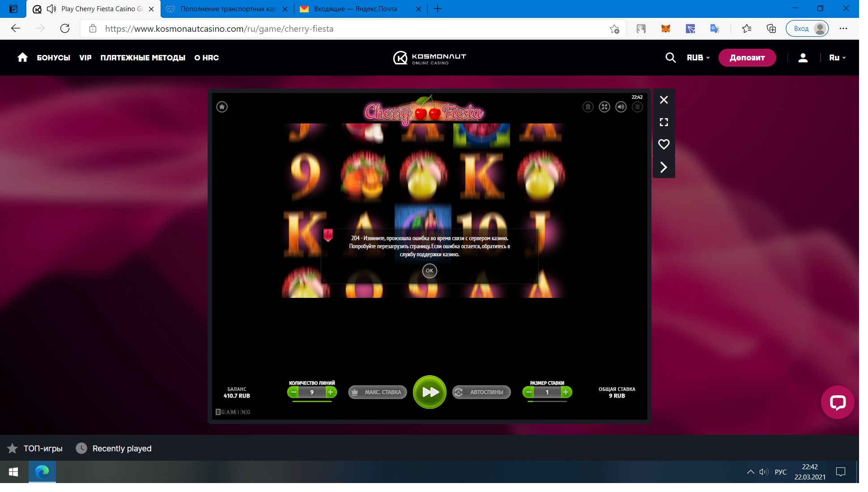Dismiss error dialog with OK
Viewport: 868px width, 492px height.
[x=430, y=271]
